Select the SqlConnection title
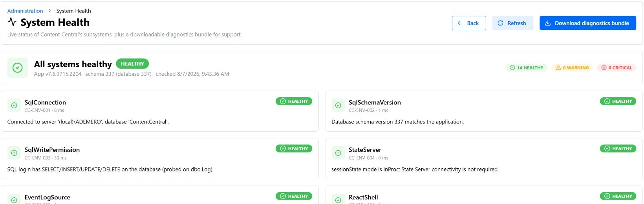The height and width of the screenshot is (204, 644). click(x=45, y=102)
